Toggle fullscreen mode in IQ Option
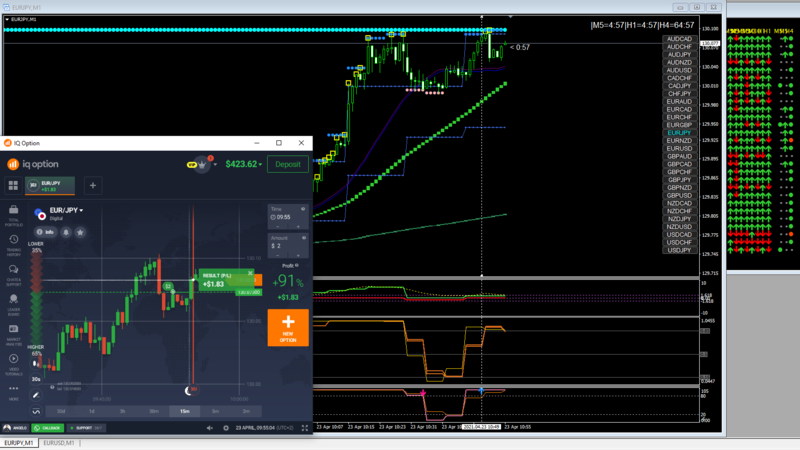Viewport: 800px width, 450px height. point(305,428)
